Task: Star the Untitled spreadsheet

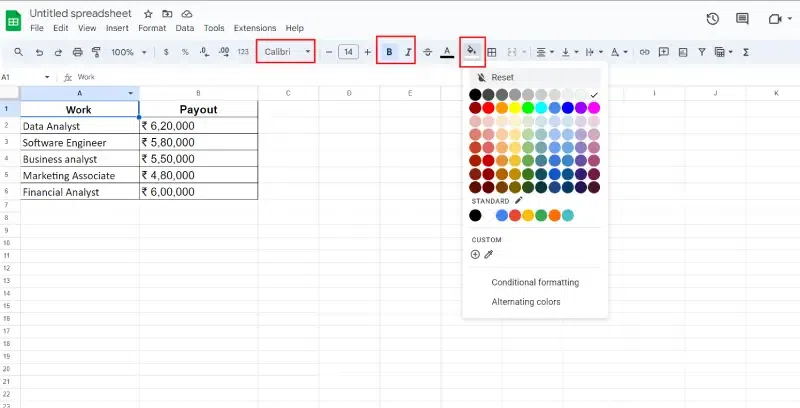Action: (148, 14)
